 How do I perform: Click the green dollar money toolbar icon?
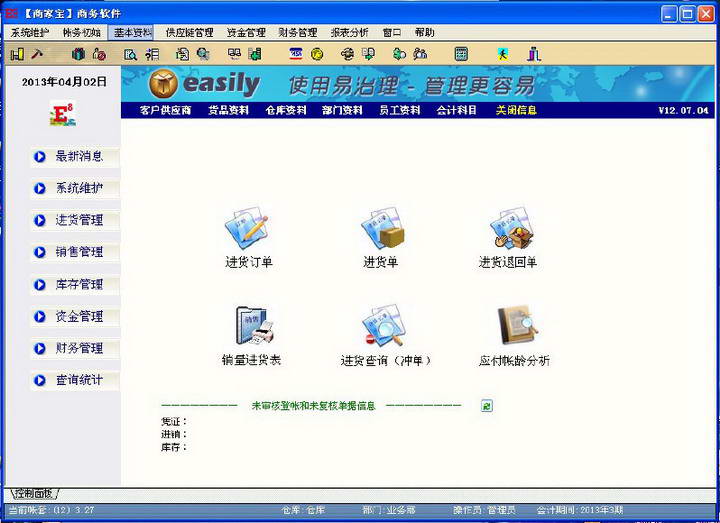click(x=399, y=54)
